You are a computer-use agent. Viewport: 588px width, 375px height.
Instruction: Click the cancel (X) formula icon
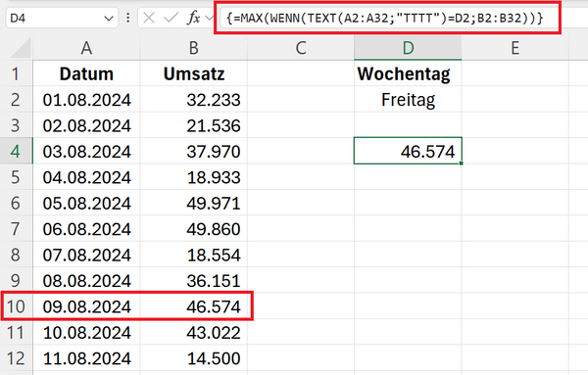pyautogui.click(x=149, y=18)
